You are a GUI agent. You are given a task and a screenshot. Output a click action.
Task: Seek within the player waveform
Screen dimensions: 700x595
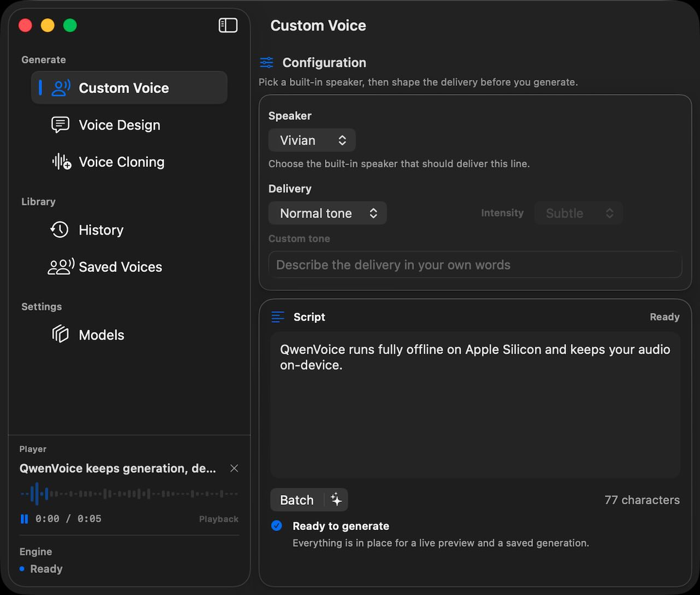129,494
